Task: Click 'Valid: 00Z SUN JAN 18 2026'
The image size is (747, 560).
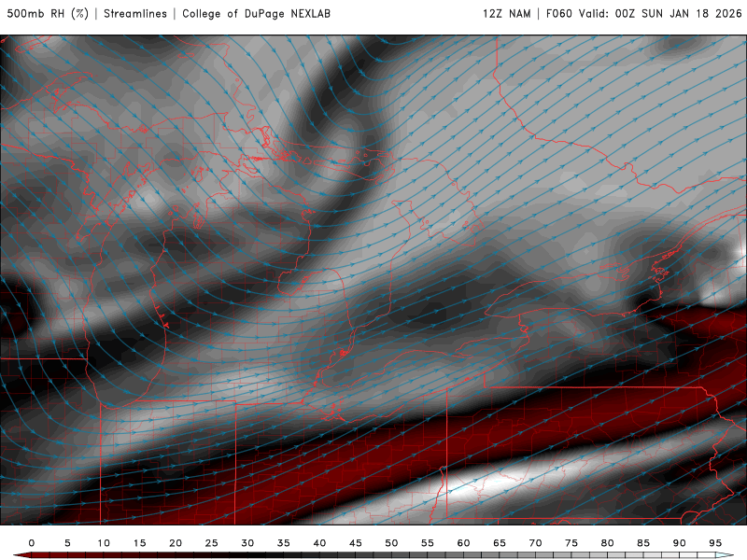Action: pyautogui.click(x=660, y=14)
